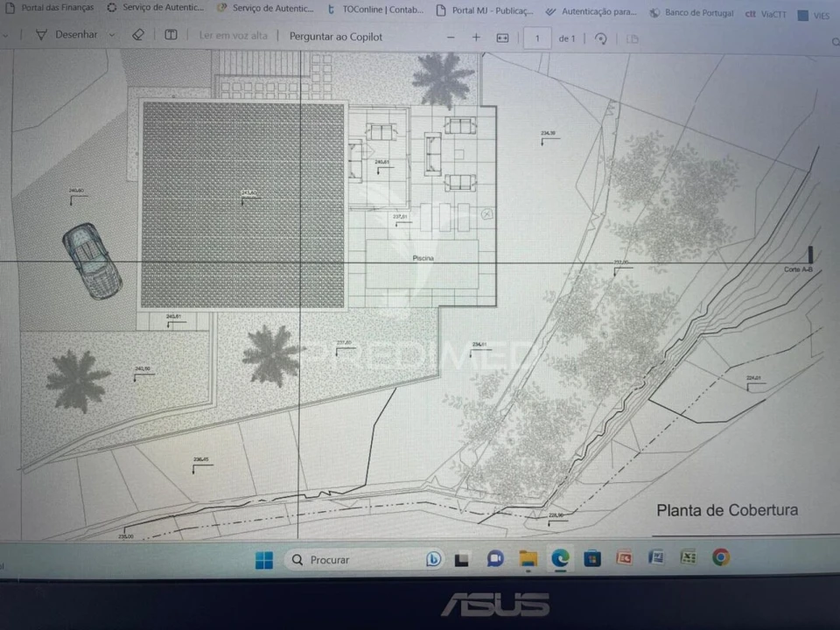The height and width of the screenshot is (630, 840).
Task: Open the Banco de Portugal bookmark
Action: point(691,13)
